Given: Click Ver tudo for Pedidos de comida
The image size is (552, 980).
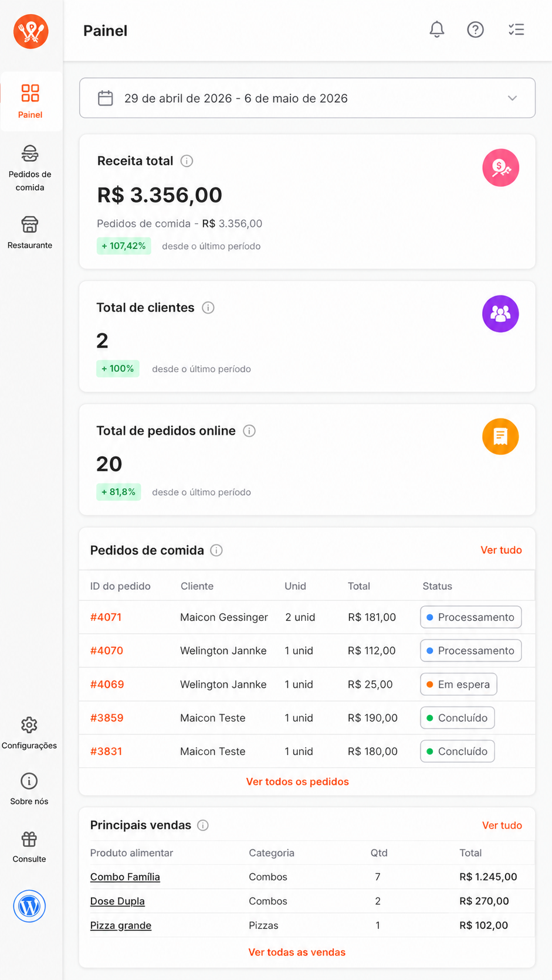Looking at the screenshot, I should pyautogui.click(x=501, y=550).
